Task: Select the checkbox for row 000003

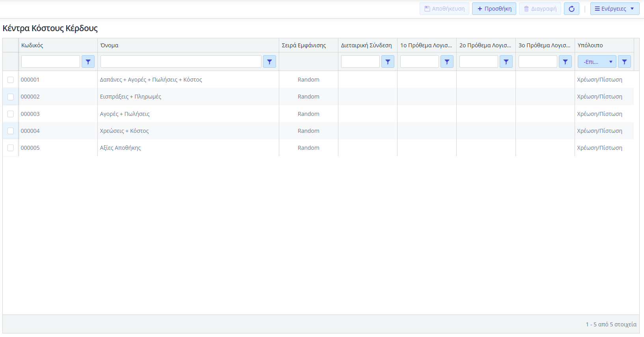Action: pyautogui.click(x=11, y=114)
